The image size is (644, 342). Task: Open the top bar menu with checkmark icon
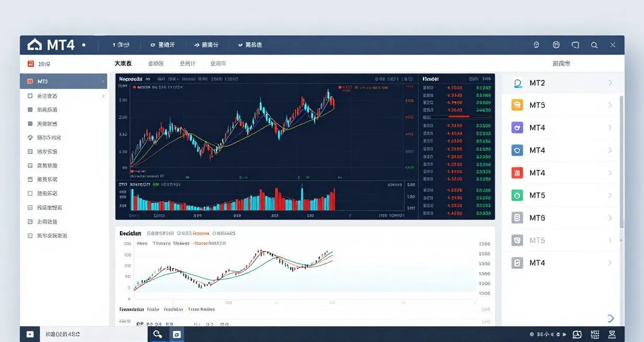250,45
